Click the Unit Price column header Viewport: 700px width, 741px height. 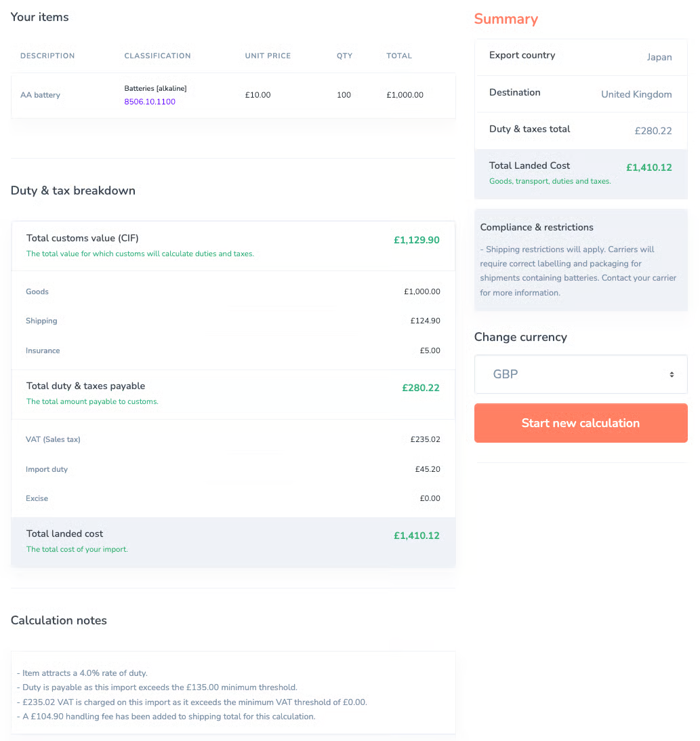[x=268, y=56]
